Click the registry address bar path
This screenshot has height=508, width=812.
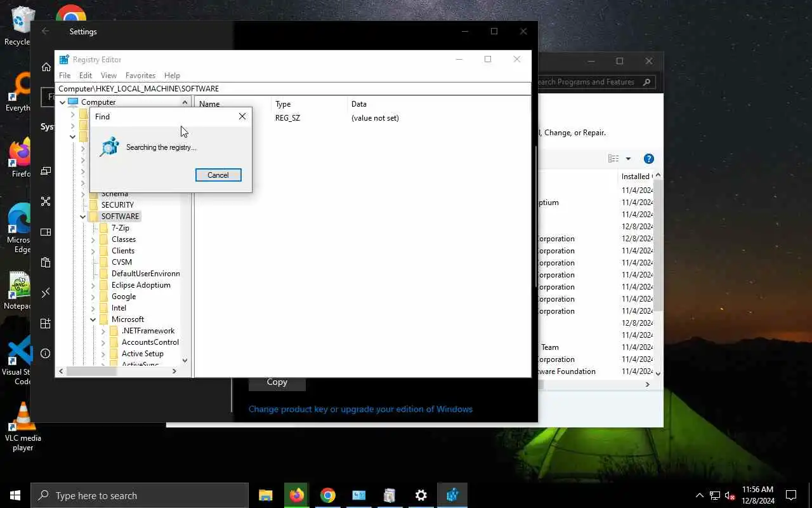(x=294, y=89)
